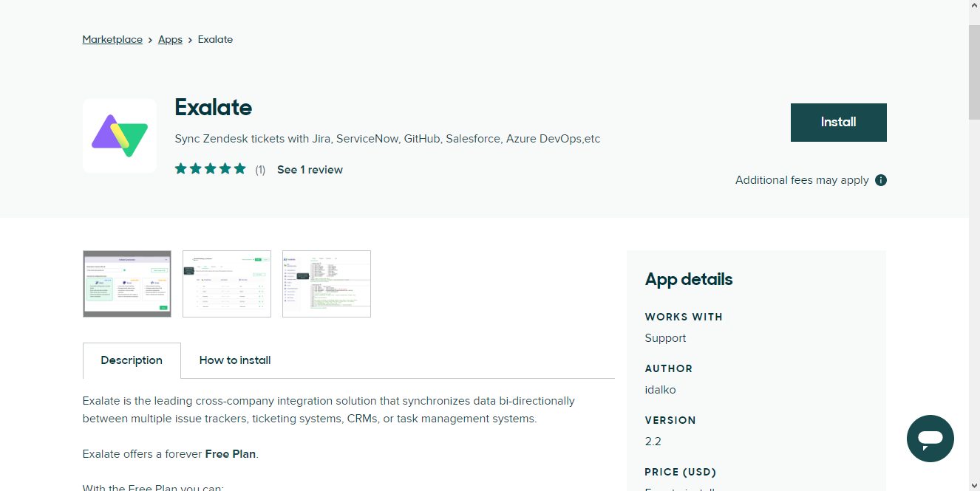Click the PRICE (USD) label
Screen dimensions: 980x491
[681, 472]
